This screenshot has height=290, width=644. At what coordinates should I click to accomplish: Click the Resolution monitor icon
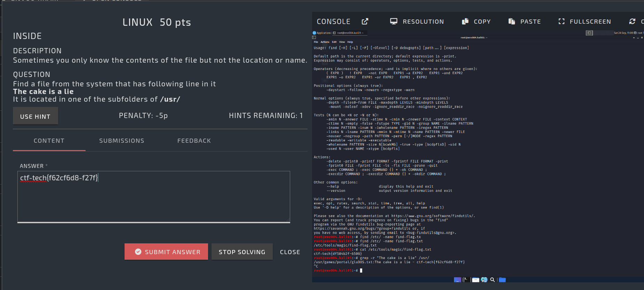pos(393,22)
